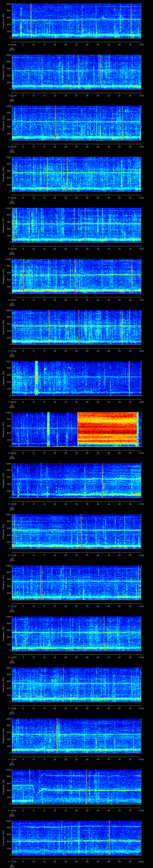The height and width of the screenshot is (868, 153).
Task: Click the red broadband burst in the 11:09:00 panel
Action: click(x=107, y=428)
